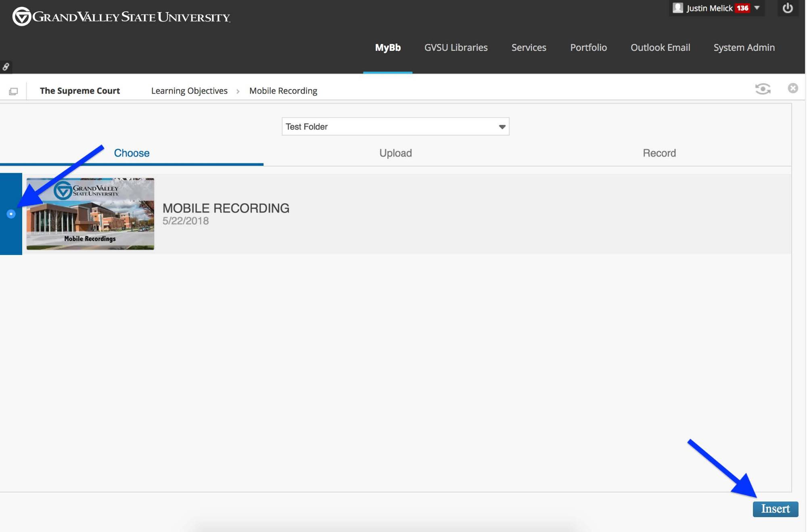Viewport: 807px width, 532px height.
Task: Switch to the Upload tab
Action: click(395, 153)
